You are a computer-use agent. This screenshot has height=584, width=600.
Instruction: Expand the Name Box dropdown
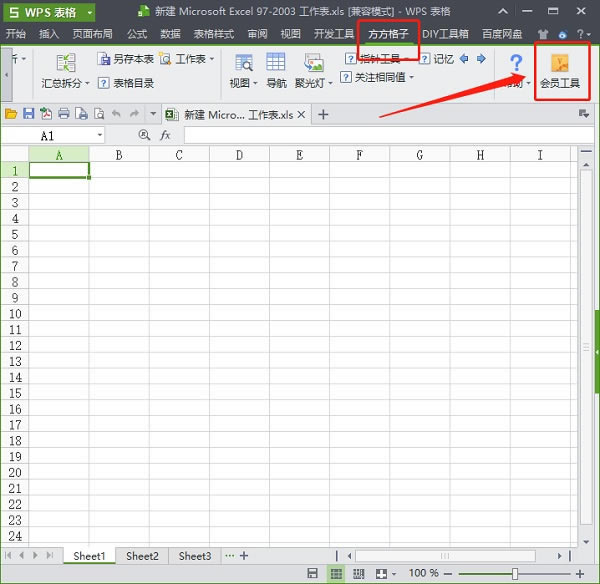[x=100, y=135]
